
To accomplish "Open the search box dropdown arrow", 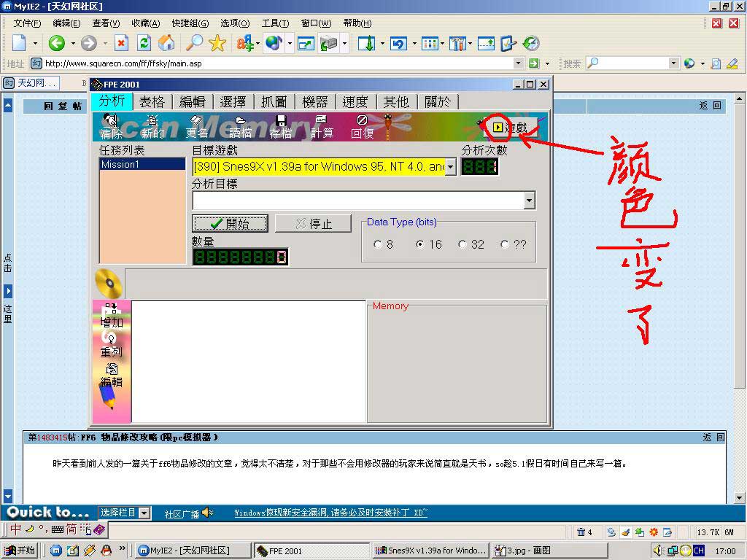I will (x=673, y=63).
